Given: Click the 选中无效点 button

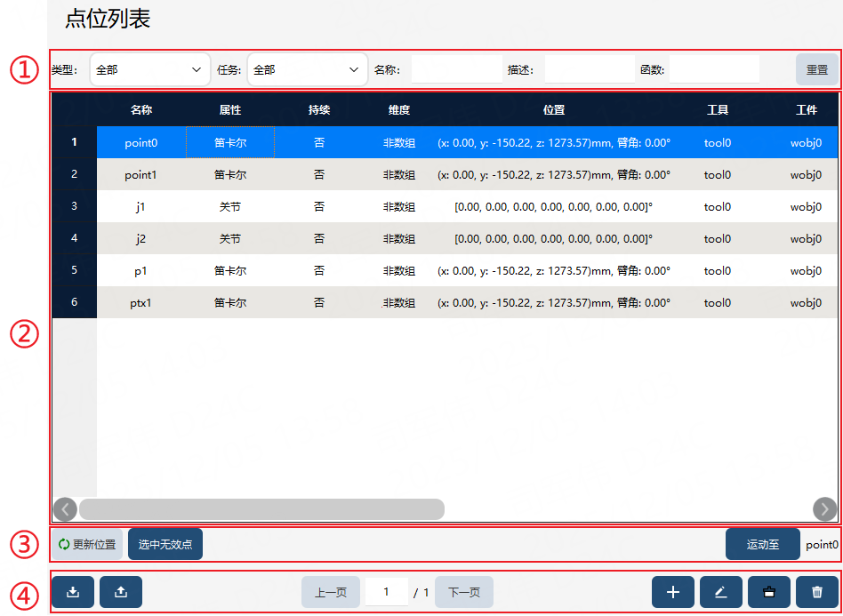Looking at the screenshot, I should click(x=165, y=544).
